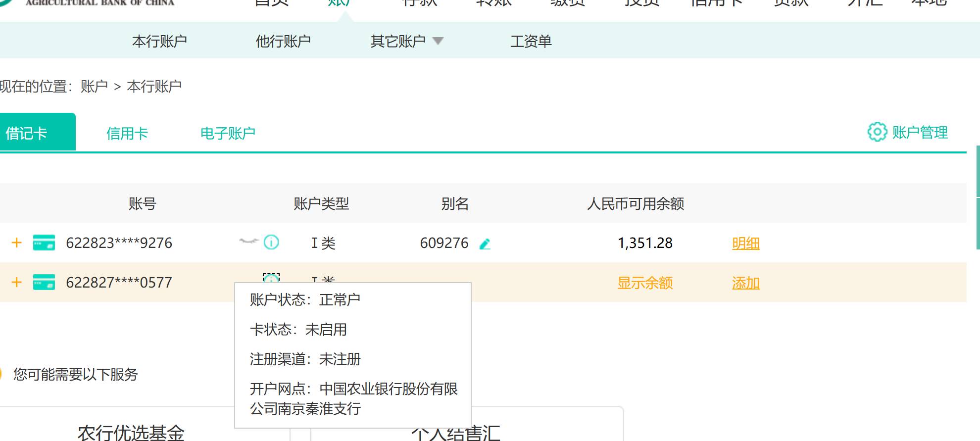Click card icon of account 622827****0577
Screen dimensions: 980x441
44,282
